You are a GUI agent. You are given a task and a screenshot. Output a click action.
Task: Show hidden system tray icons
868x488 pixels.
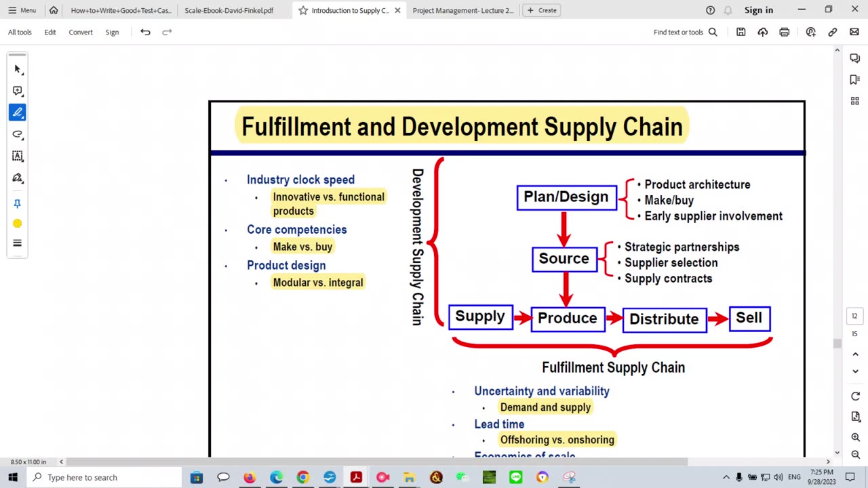pyautogui.click(x=726, y=477)
